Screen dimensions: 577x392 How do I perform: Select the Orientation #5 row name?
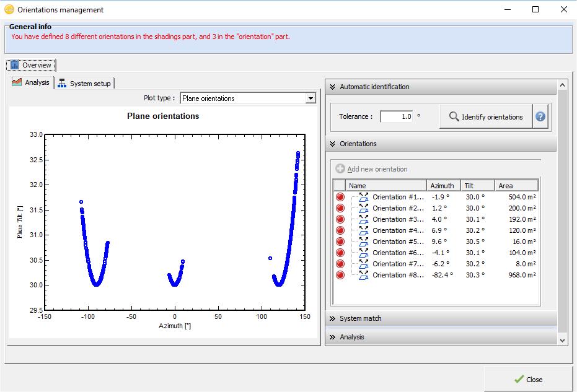(x=398, y=242)
